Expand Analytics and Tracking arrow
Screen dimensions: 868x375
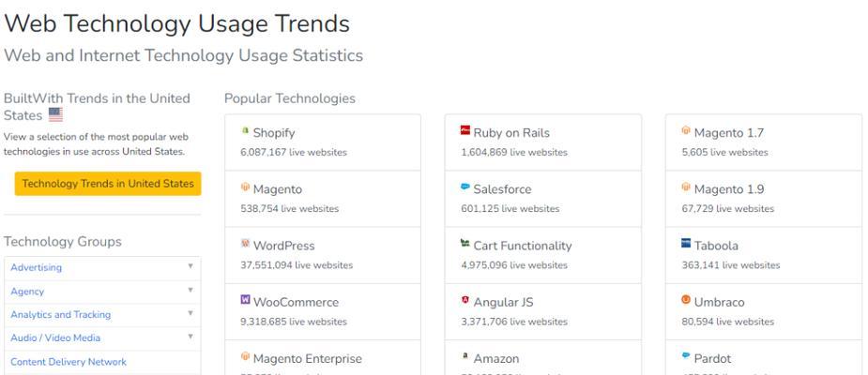point(190,314)
